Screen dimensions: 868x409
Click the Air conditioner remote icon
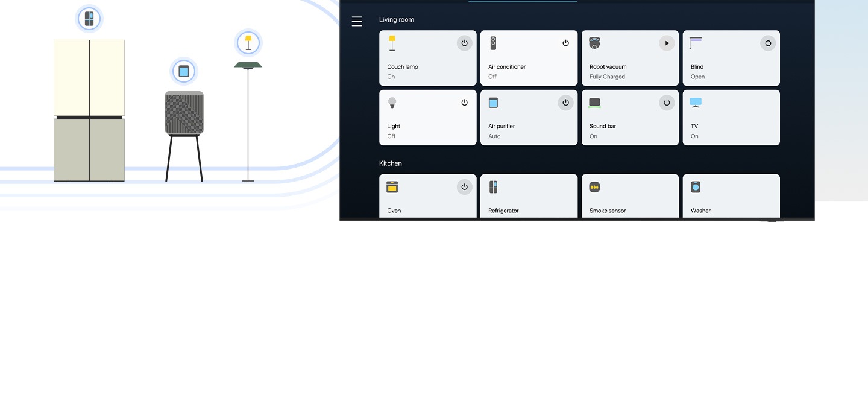493,43
